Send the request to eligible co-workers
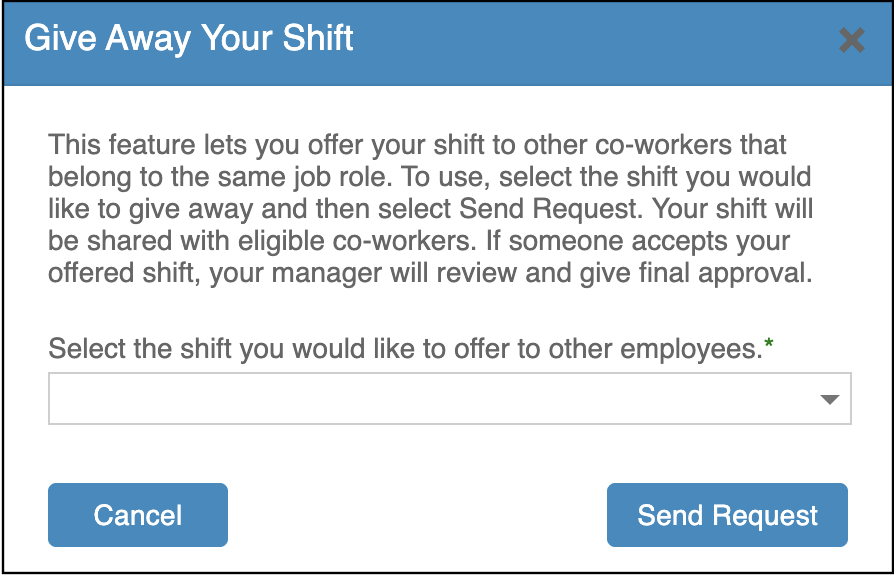This screenshot has width=894, height=578. click(727, 515)
